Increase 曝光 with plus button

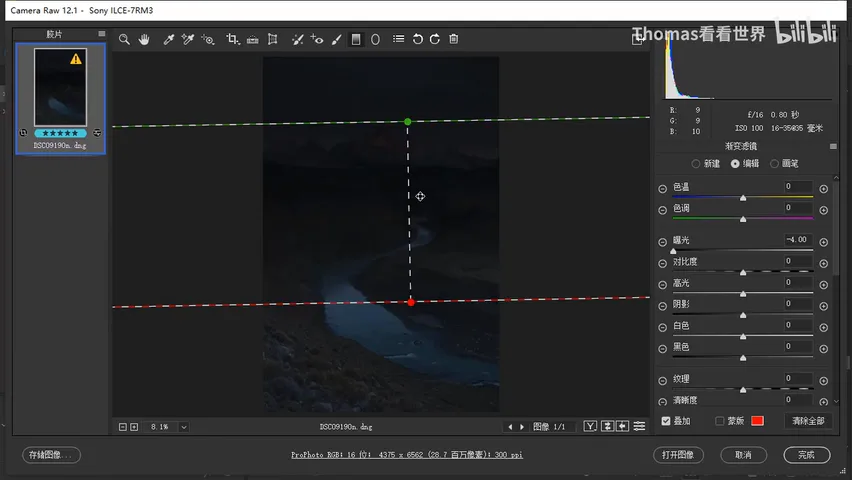[x=824, y=242]
